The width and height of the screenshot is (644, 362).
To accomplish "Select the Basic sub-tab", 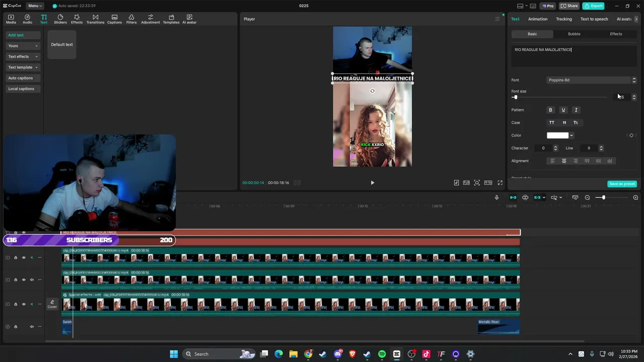I will click(x=532, y=34).
